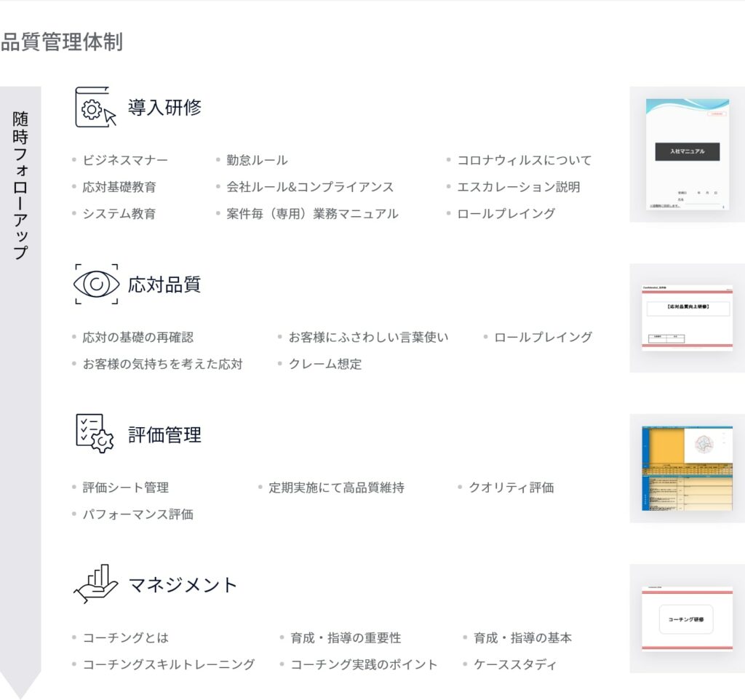Viewport: 745px width, 700px height.
Task: Open the 入社マニュアル cover thumbnail
Action: click(687, 154)
